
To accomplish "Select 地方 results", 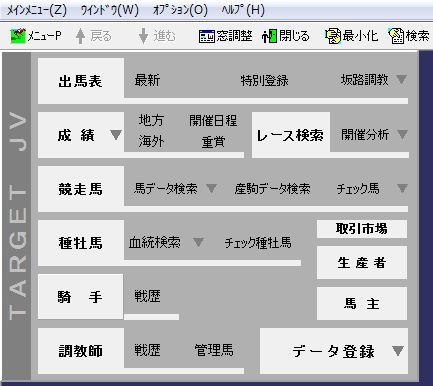I will 151,120.
